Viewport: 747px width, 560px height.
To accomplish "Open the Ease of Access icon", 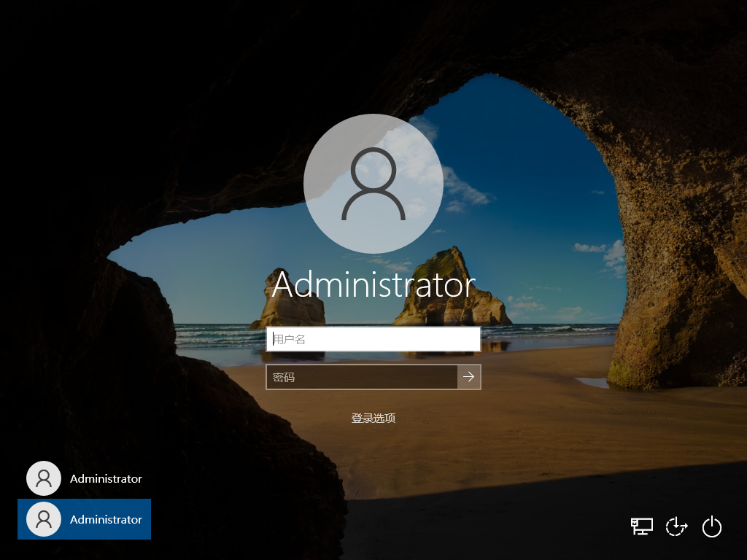I will [x=676, y=526].
